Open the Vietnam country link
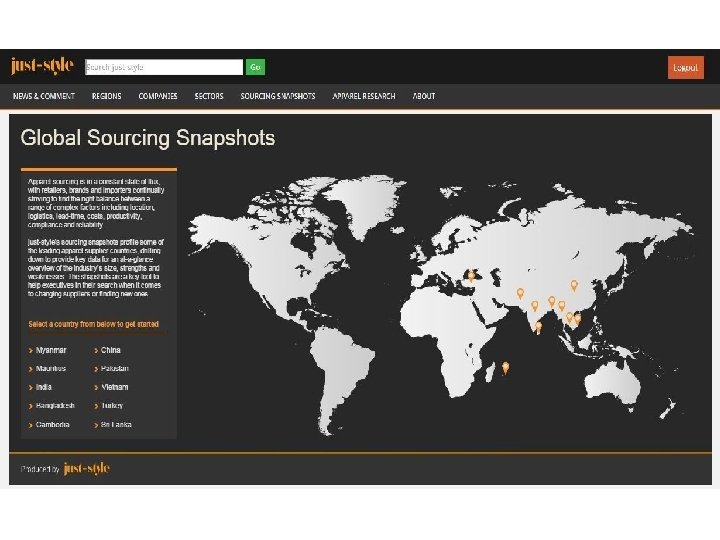This screenshot has width=720, height=540. 115,387
